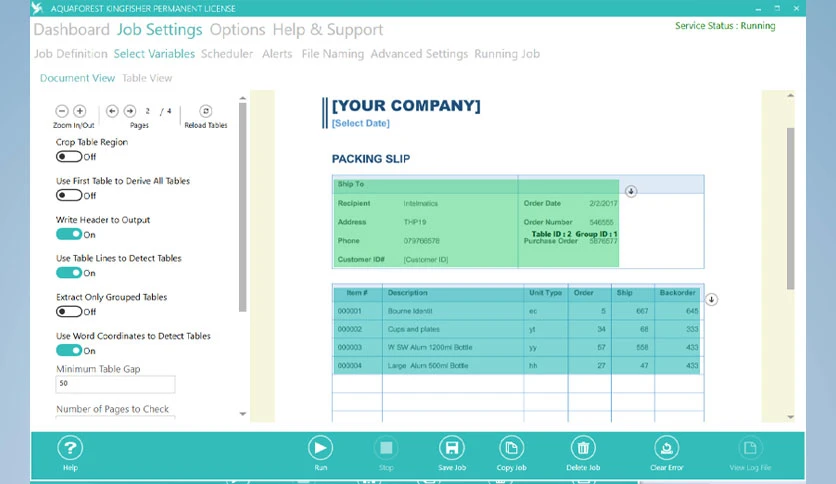Image resolution: width=836 pixels, height=484 pixels.
Task: Click the '000003' item row cell
Action: (x=350, y=347)
